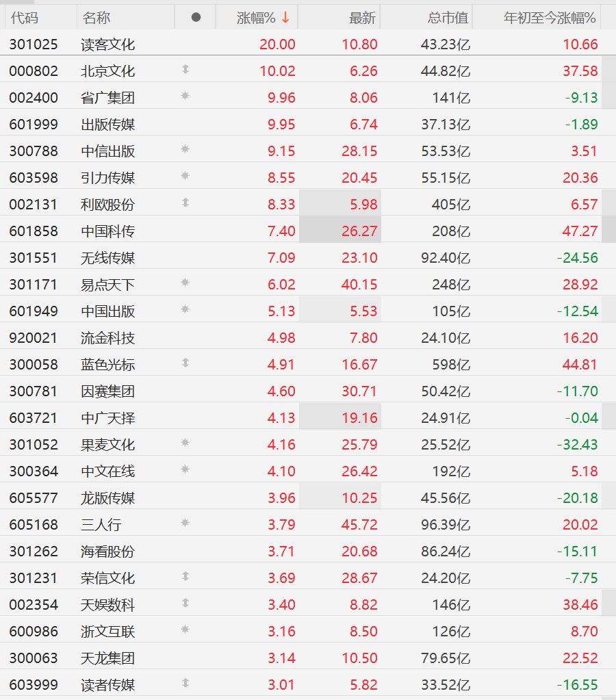Image resolution: width=616 pixels, height=700 pixels.
Task: Open stock 读客文化 from the list
Action: [107, 44]
